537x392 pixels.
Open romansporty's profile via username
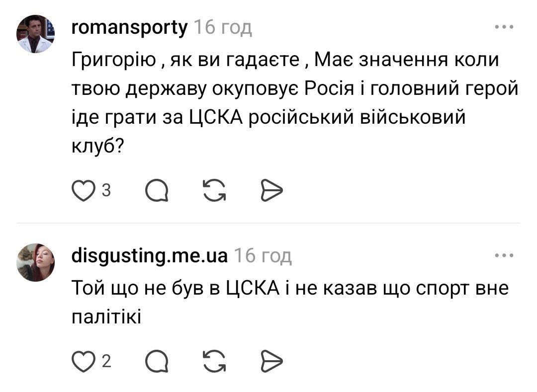point(130,28)
